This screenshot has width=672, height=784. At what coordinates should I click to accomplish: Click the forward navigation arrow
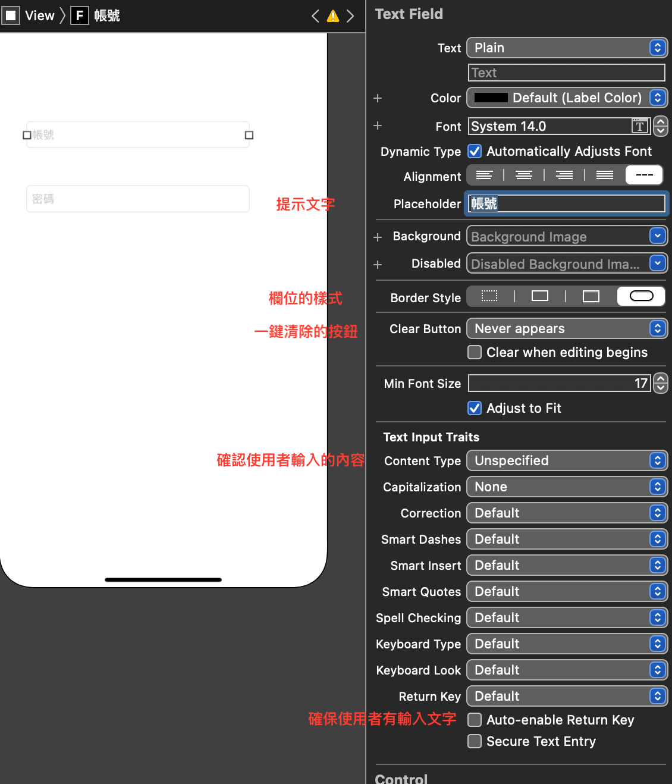[351, 16]
